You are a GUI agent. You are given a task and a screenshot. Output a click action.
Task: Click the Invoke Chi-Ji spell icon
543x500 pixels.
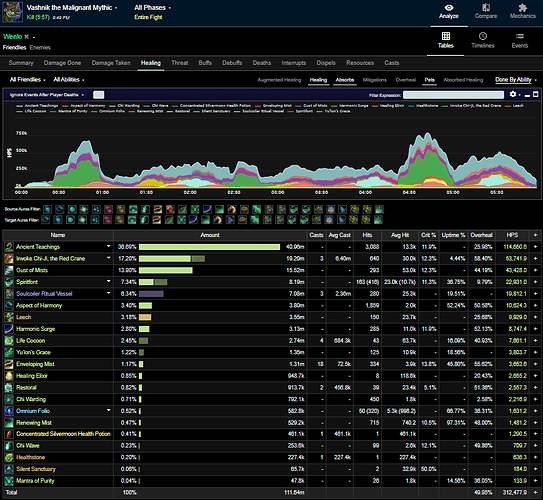pyautogui.click(x=9, y=259)
